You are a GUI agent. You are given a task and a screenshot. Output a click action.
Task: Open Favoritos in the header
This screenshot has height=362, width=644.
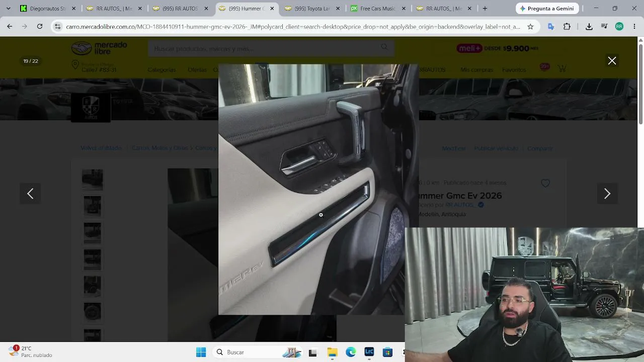coord(514,70)
